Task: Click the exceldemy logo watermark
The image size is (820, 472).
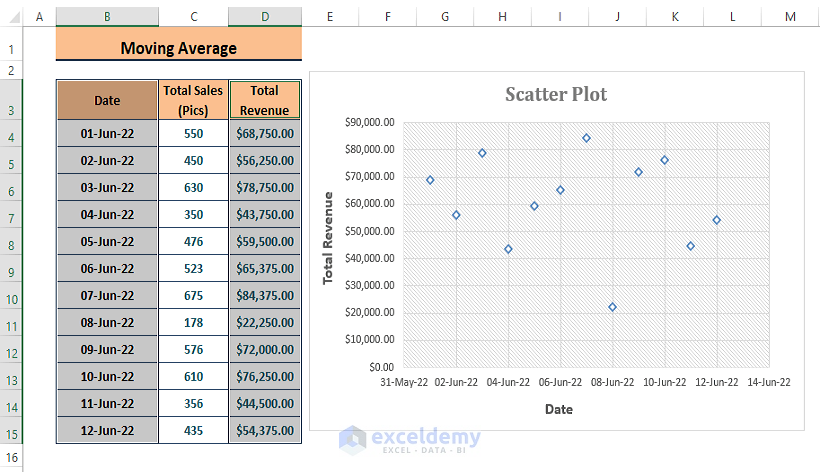Action: point(410,438)
